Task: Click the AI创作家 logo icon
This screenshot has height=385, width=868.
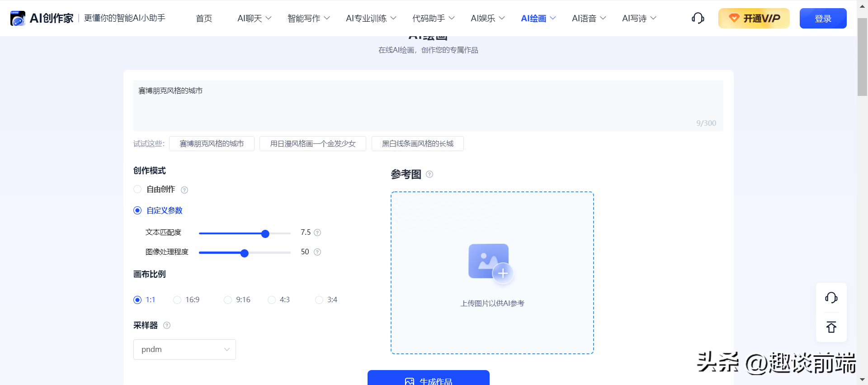Action: [x=18, y=18]
